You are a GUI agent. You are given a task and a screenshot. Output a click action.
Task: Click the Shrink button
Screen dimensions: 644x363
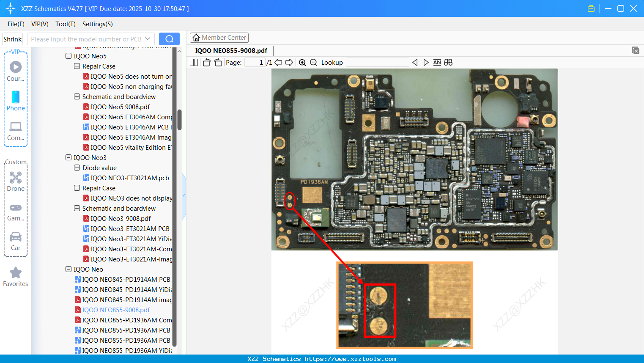pos(13,39)
